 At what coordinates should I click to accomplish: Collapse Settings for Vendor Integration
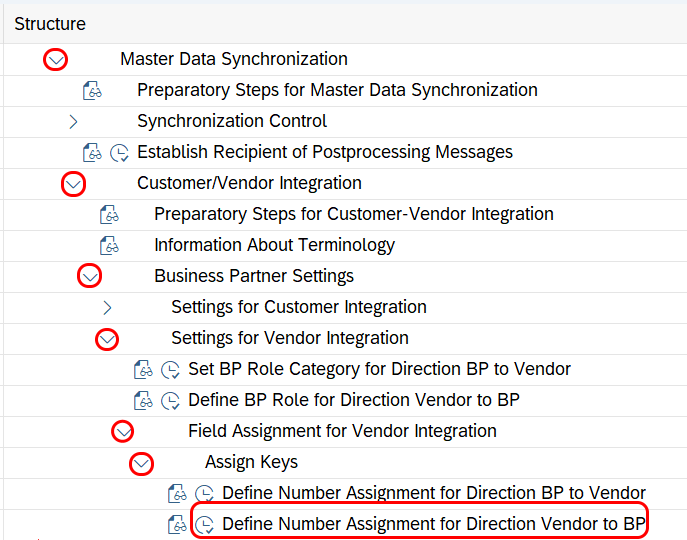click(107, 339)
